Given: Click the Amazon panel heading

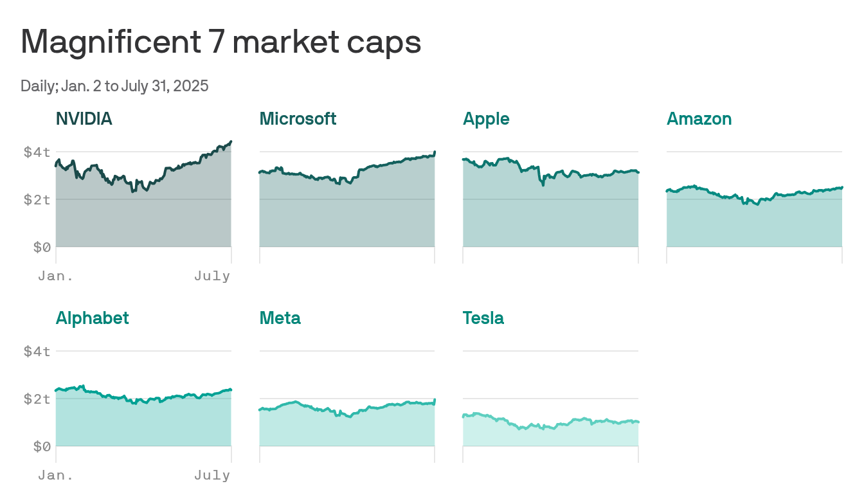Looking at the screenshot, I should tap(699, 119).
